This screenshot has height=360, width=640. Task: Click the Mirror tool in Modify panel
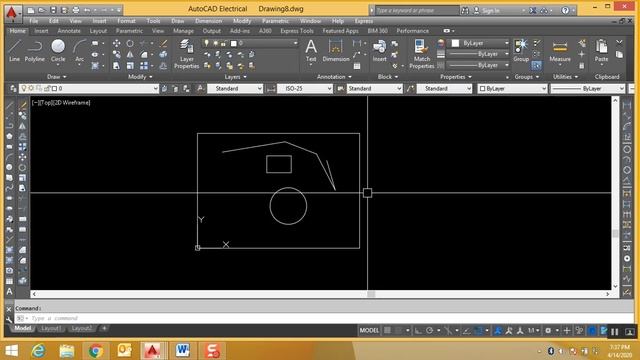coord(130,54)
